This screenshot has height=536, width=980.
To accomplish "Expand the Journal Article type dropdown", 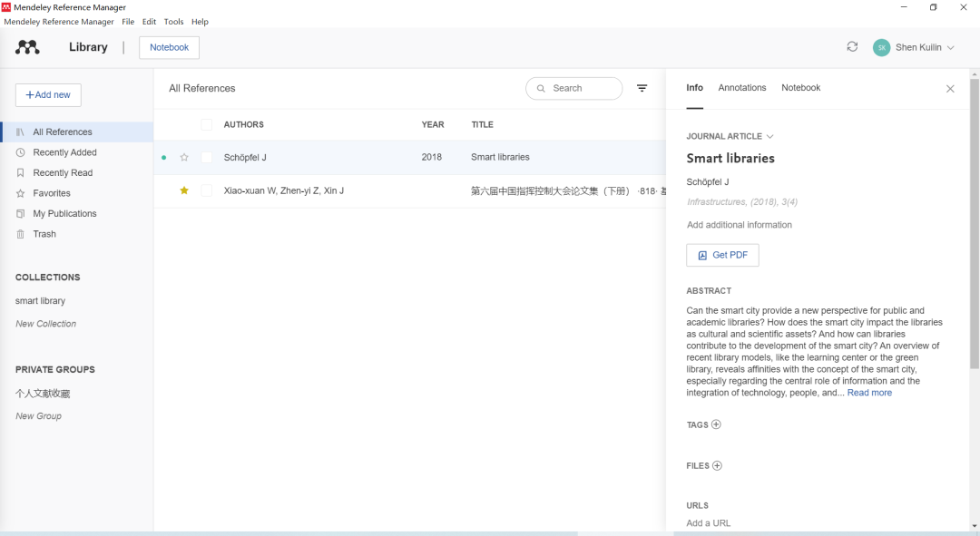I will coord(770,136).
